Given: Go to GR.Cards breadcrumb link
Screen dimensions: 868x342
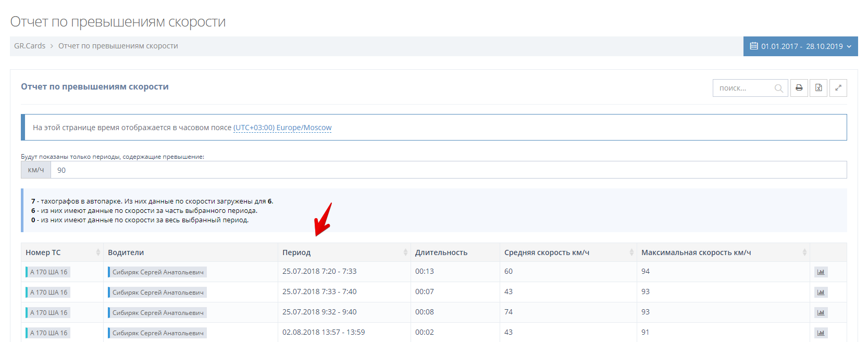Looking at the screenshot, I should point(30,46).
